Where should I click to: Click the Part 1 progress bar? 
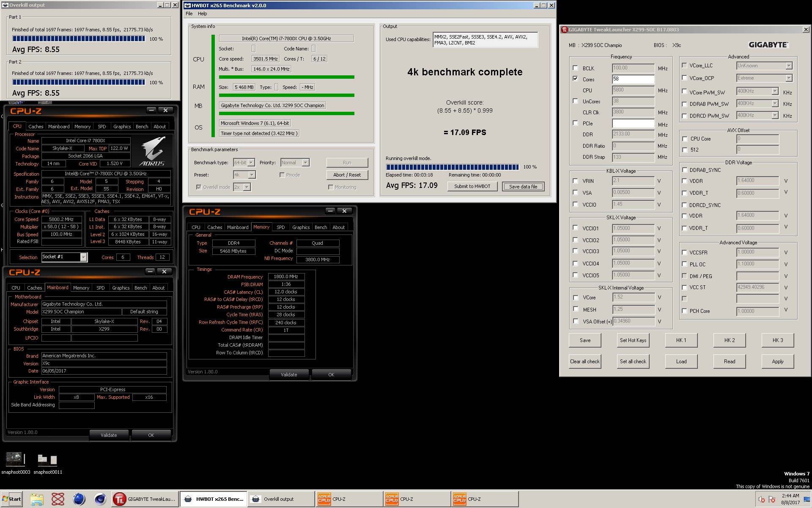pyautogui.click(x=79, y=39)
